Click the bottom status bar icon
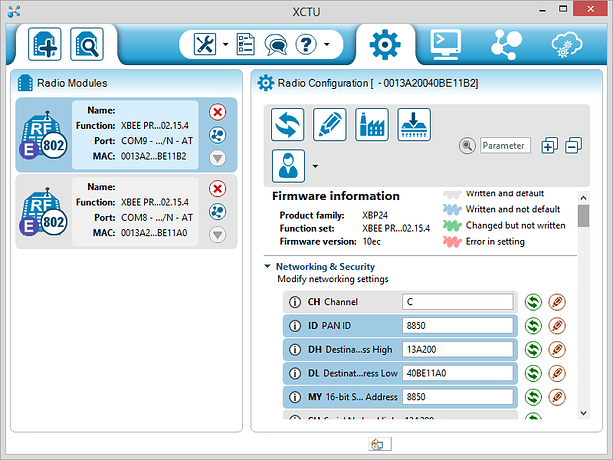The image size is (613, 460). coord(380,444)
